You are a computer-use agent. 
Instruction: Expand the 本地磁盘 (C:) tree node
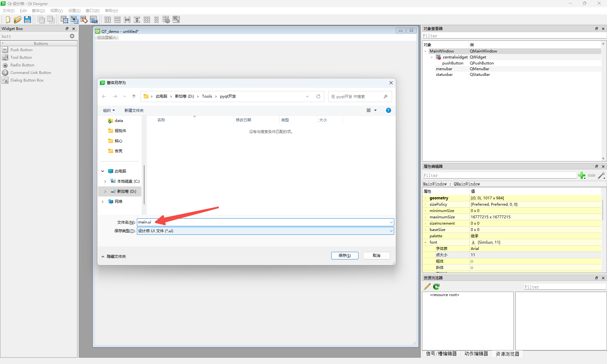pyautogui.click(x=105, y=181)
